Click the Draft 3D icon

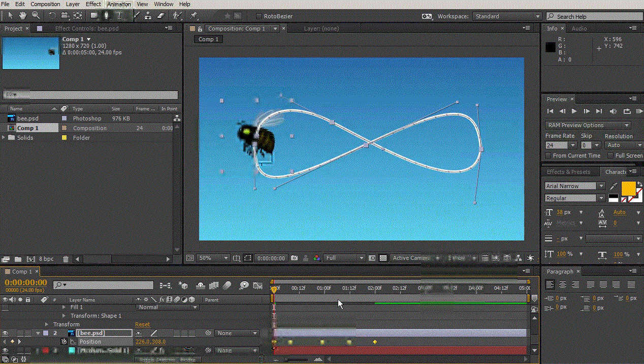(183, 286)
